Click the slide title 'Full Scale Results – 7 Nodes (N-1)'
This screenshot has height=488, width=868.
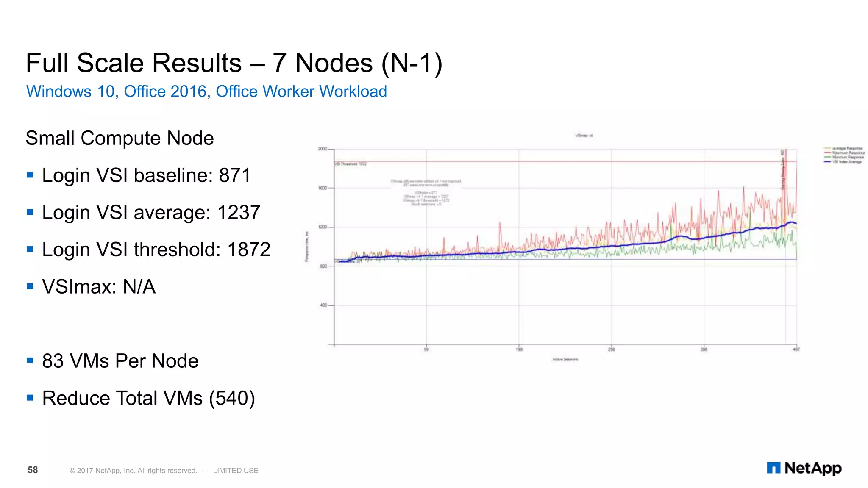coord(234,64)
